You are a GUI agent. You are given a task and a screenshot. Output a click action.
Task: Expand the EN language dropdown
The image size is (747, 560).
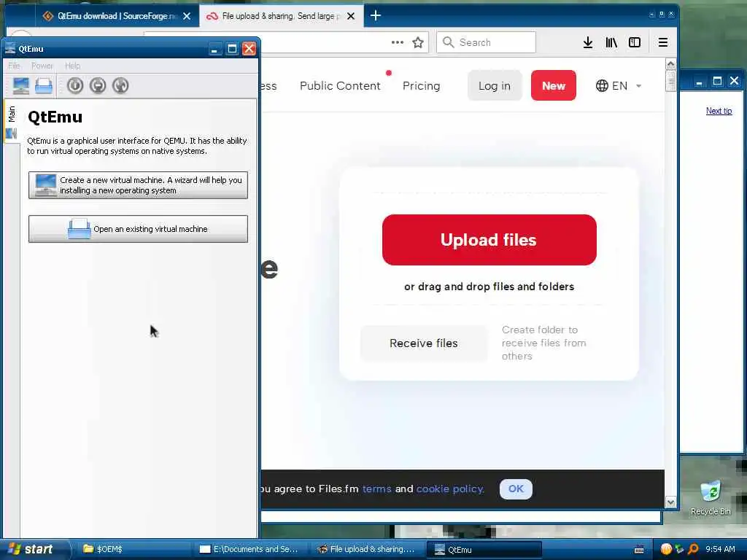619,86
